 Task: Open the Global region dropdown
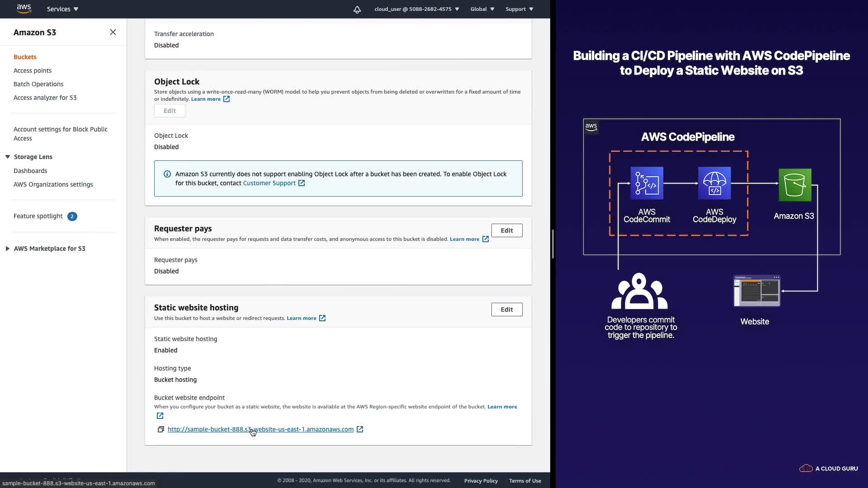pos(482,9)
